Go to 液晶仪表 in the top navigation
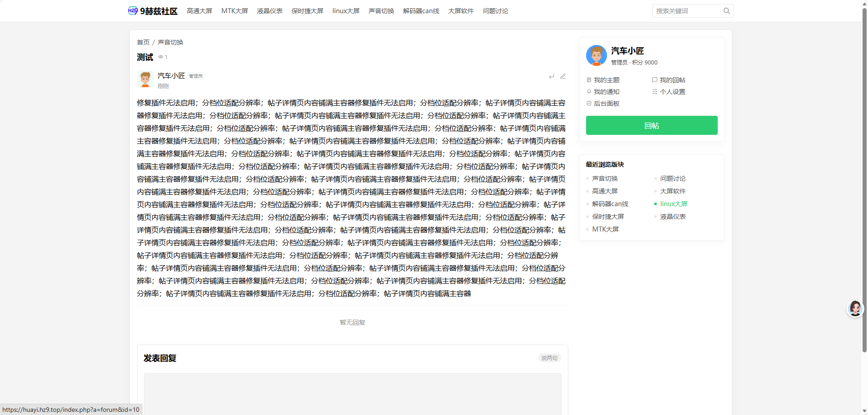Viewport: 868px width, 415px height. 270,11
